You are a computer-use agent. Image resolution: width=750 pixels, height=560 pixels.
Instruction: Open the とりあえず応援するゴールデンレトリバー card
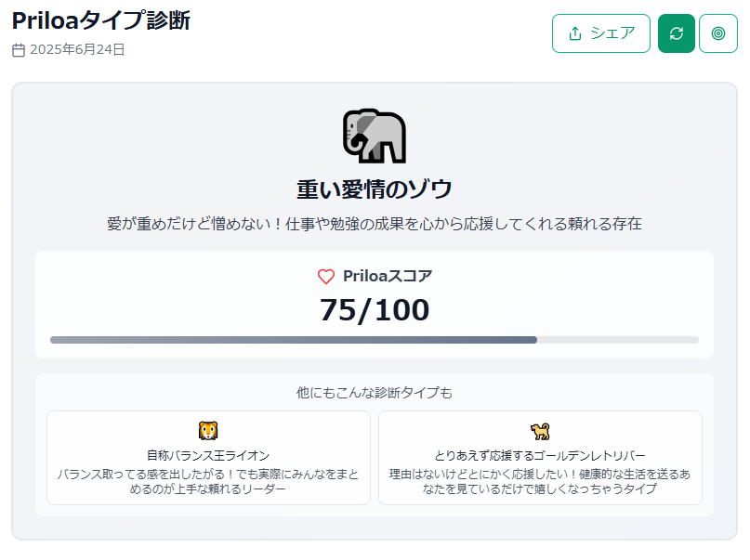[540, 458]
